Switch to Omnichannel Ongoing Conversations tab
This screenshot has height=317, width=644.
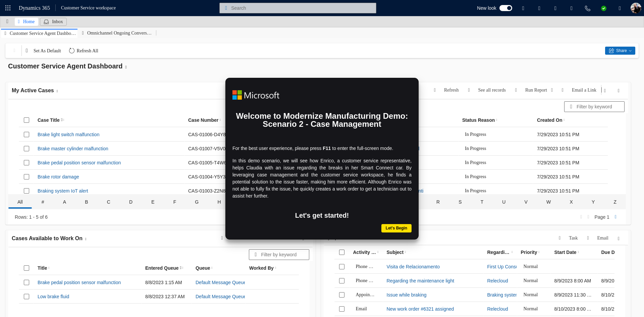(x=119, y=33)
